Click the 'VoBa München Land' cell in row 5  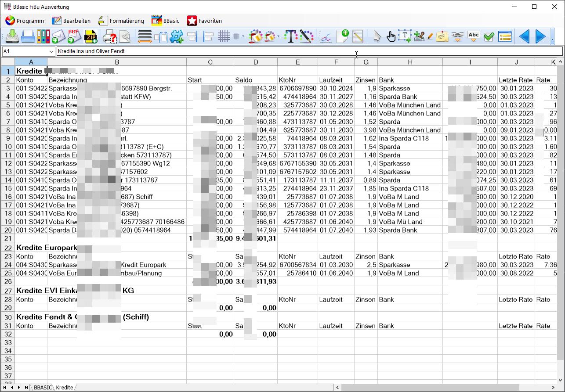click(x=409, y=105)
